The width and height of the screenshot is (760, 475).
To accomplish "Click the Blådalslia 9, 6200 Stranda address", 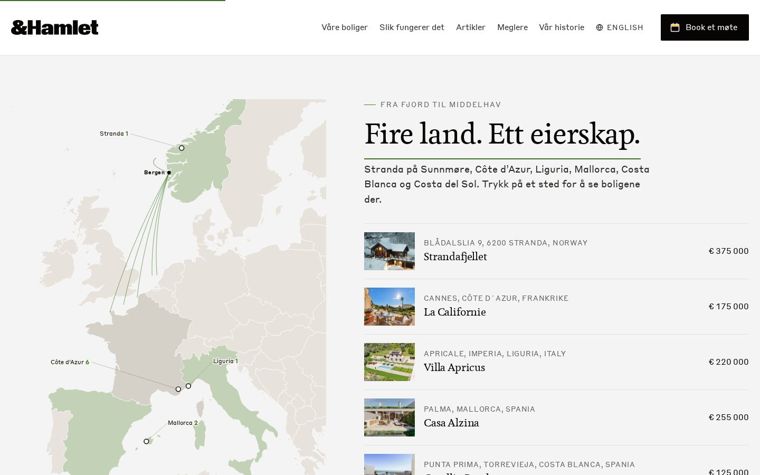I will click(506, 243).
